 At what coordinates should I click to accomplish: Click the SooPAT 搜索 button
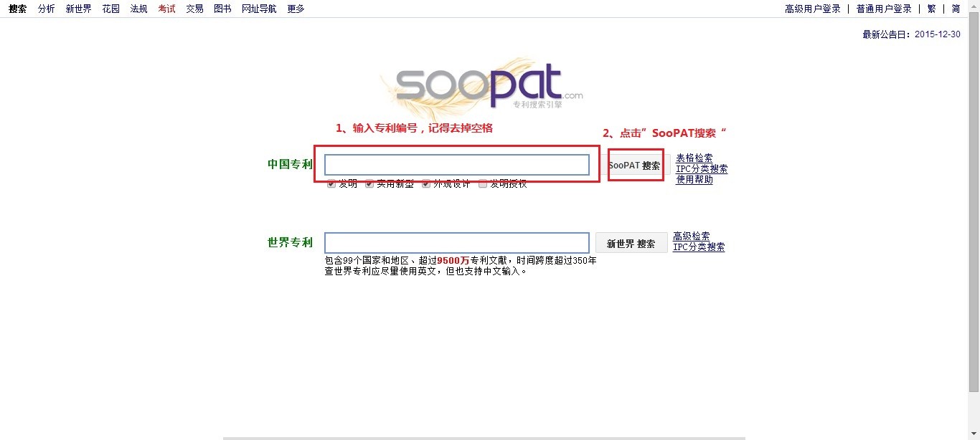click(634, 165)
